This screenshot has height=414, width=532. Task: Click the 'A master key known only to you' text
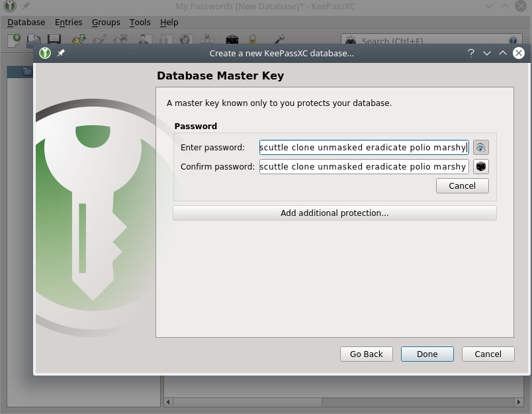[279, 103]
